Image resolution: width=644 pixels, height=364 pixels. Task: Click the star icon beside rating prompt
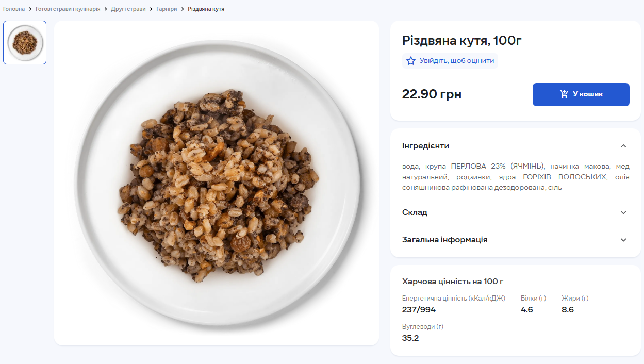tap(410, 61)
